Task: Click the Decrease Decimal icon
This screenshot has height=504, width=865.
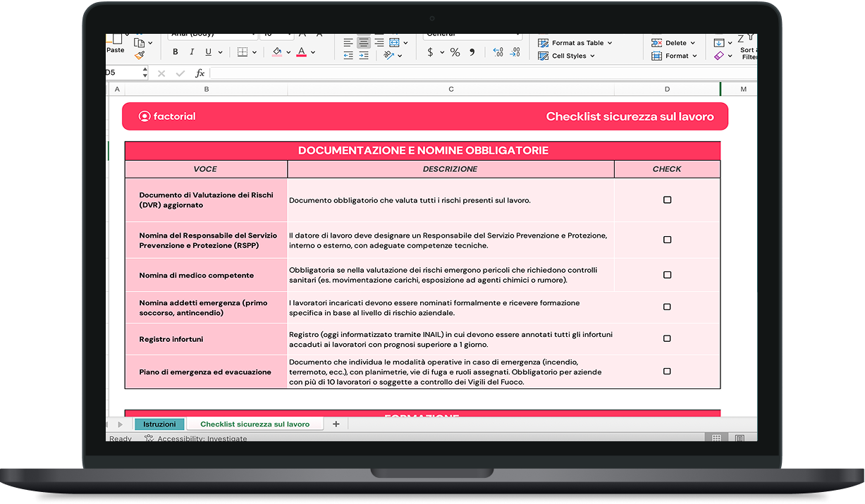Action: coord(516,52)
